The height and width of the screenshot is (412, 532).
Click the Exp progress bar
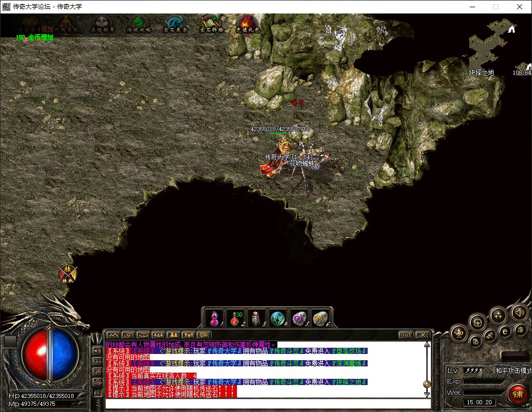click(484, 381)
